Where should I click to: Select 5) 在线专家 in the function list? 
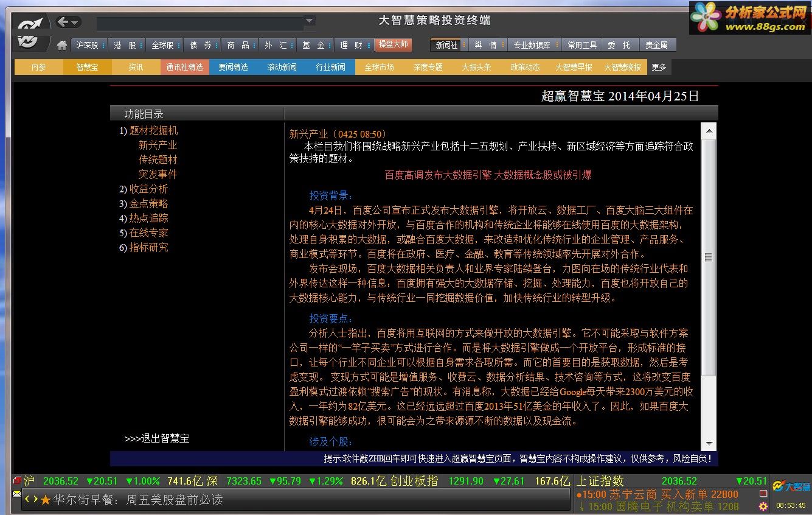coord(144,233)
